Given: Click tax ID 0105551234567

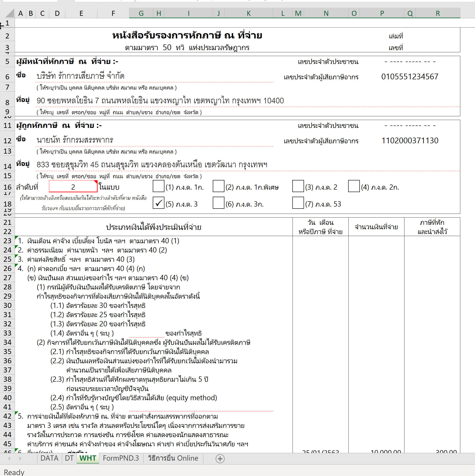Looking at the screenshot, I should [x=410, y=77].
